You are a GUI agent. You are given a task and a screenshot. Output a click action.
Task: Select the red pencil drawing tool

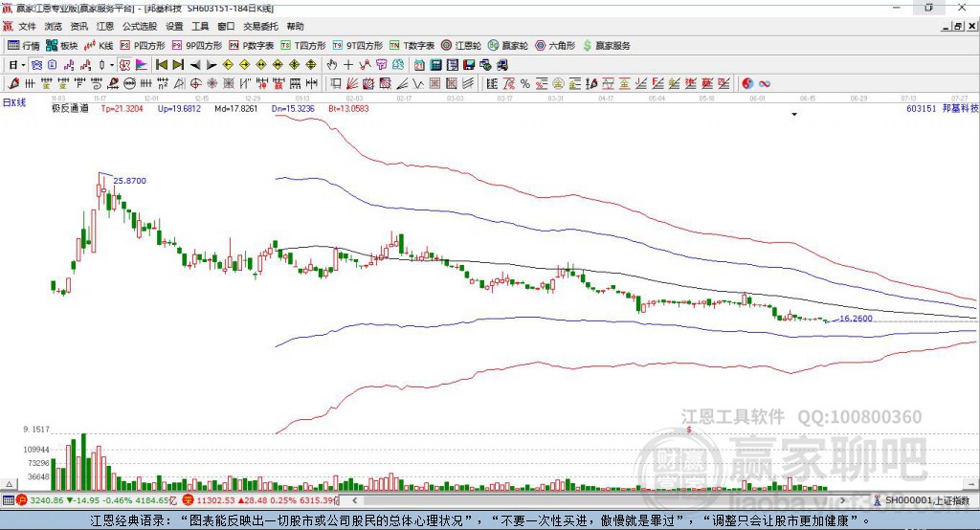pos(13,83)
